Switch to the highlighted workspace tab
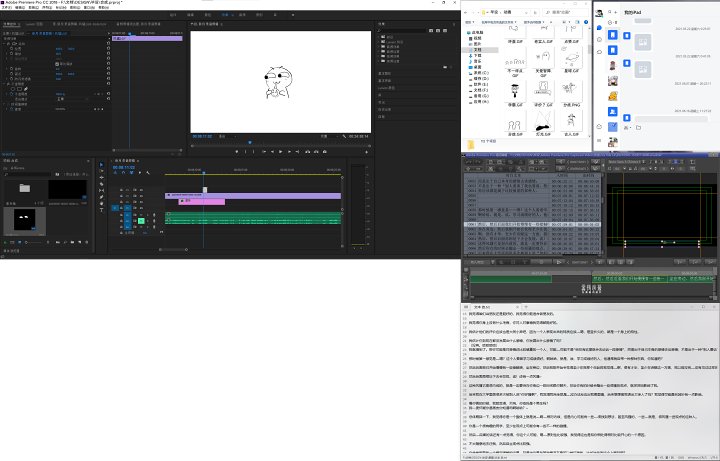Screen dimensions: 720x461 coord(227,16)
